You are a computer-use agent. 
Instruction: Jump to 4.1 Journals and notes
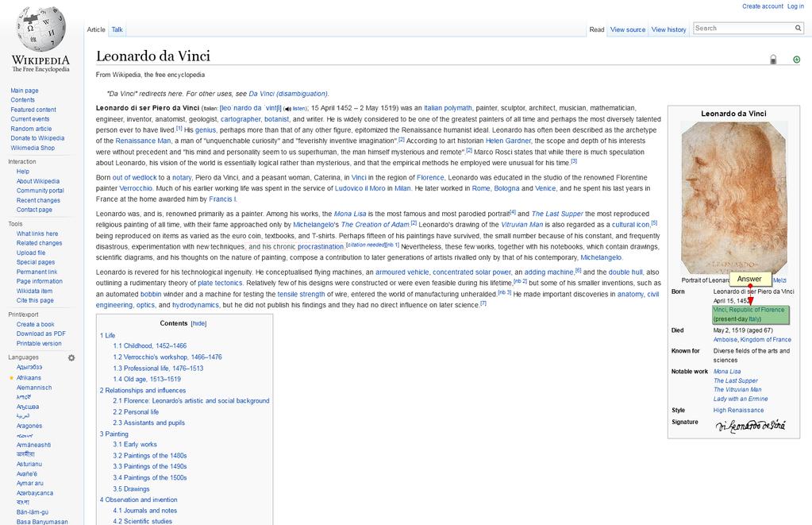pos(145,511)
